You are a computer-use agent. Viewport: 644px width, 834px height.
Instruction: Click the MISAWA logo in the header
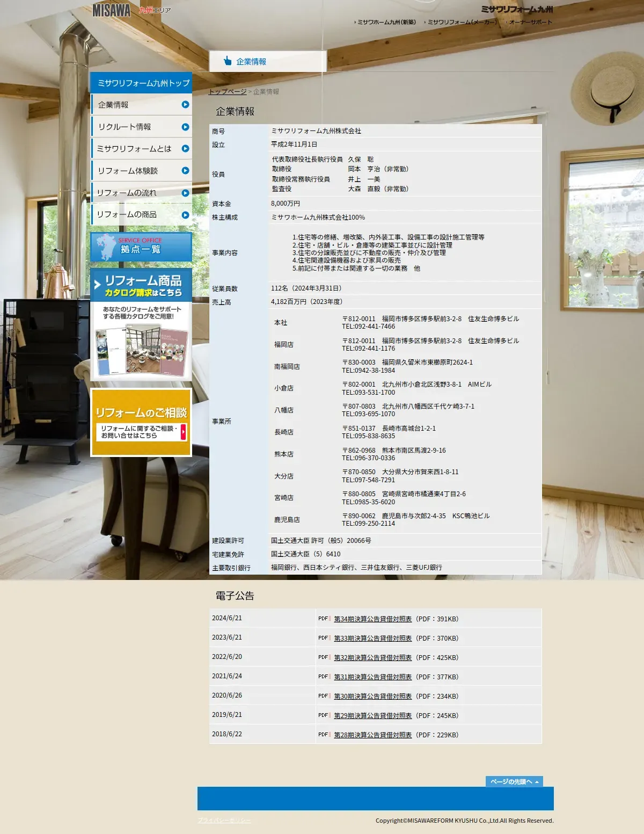pyautogui.click(x=112, y=10)
